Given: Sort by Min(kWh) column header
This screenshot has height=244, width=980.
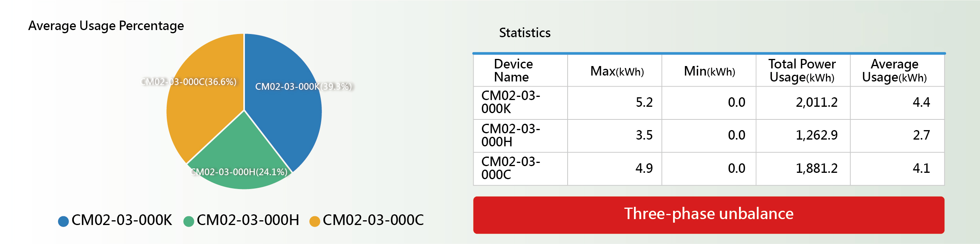Looking at the screenshot, I should click(709, 71).
